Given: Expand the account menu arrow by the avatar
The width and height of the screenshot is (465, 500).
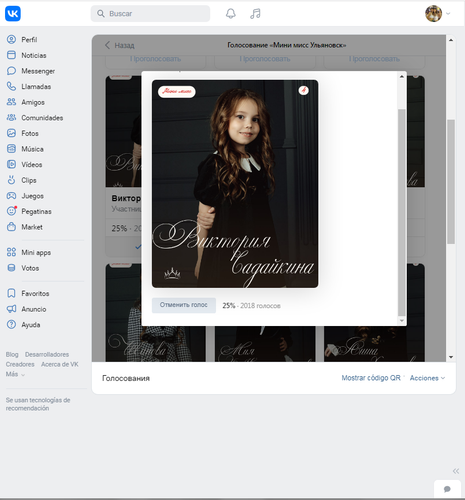Looking at the screenshot, I should [x=448, y=14].
